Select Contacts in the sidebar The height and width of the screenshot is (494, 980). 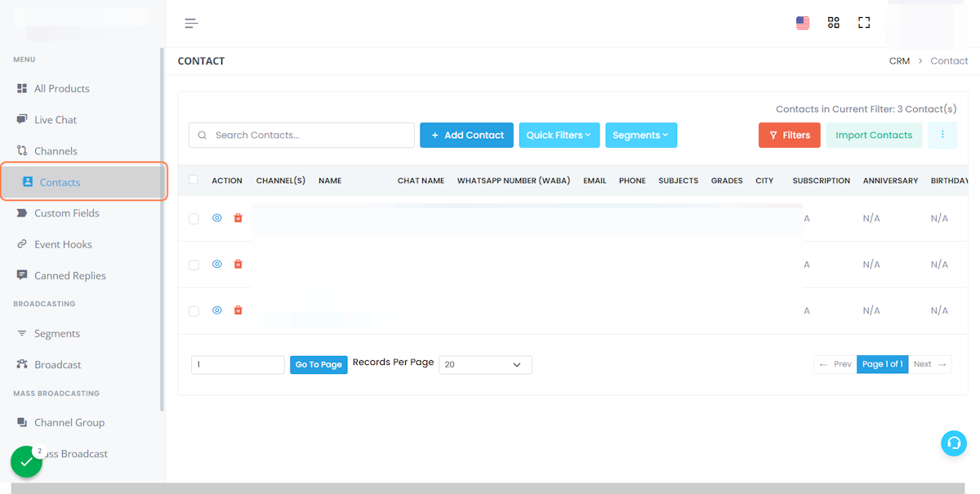coord(83,182)
